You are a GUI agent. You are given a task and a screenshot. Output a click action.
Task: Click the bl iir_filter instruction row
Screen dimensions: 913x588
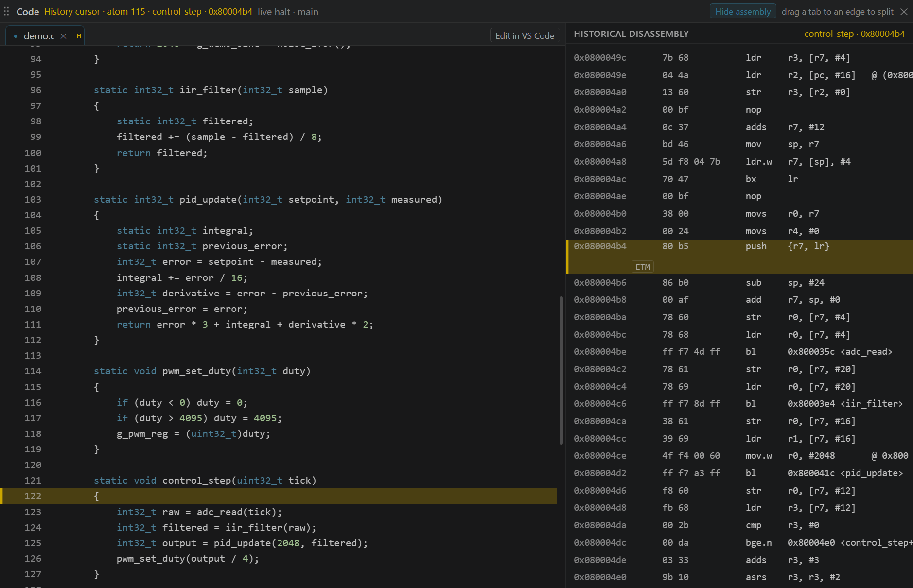739,403
